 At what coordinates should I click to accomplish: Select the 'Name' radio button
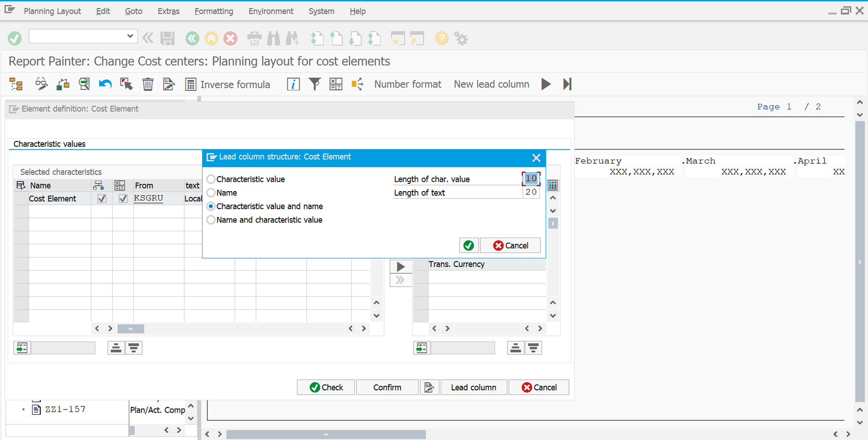pos(211,193)
